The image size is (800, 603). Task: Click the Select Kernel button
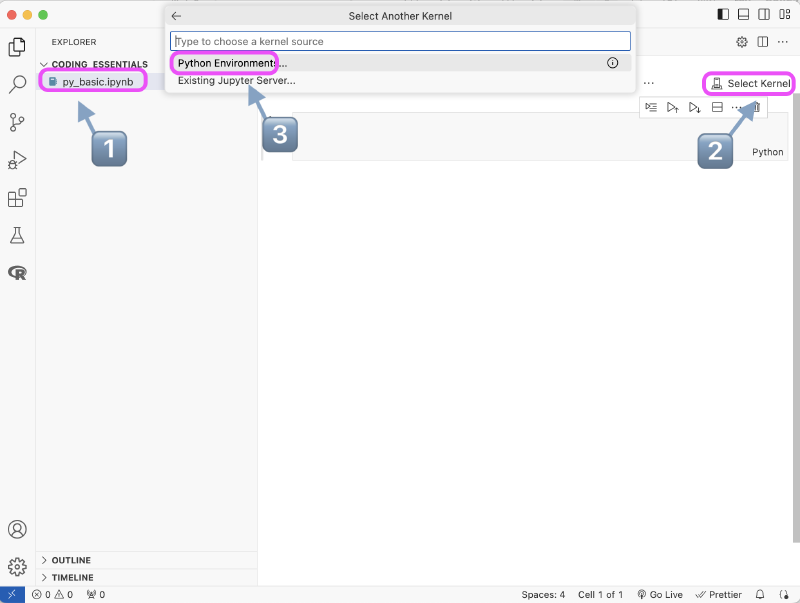[x=750, y=83]
